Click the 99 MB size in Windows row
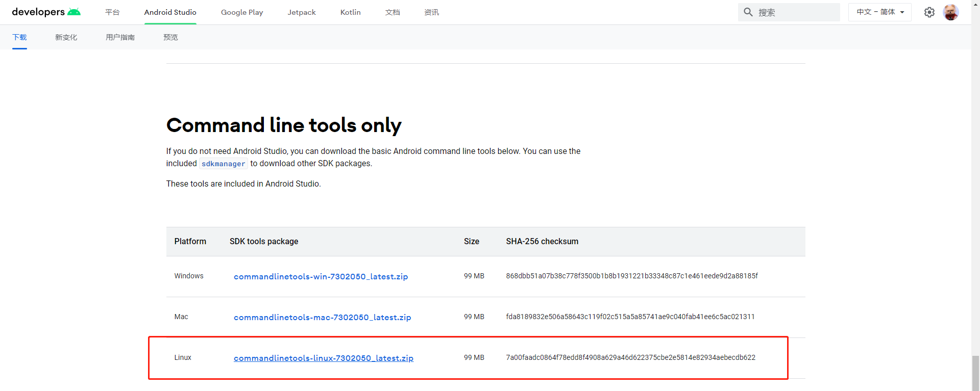 474,276
